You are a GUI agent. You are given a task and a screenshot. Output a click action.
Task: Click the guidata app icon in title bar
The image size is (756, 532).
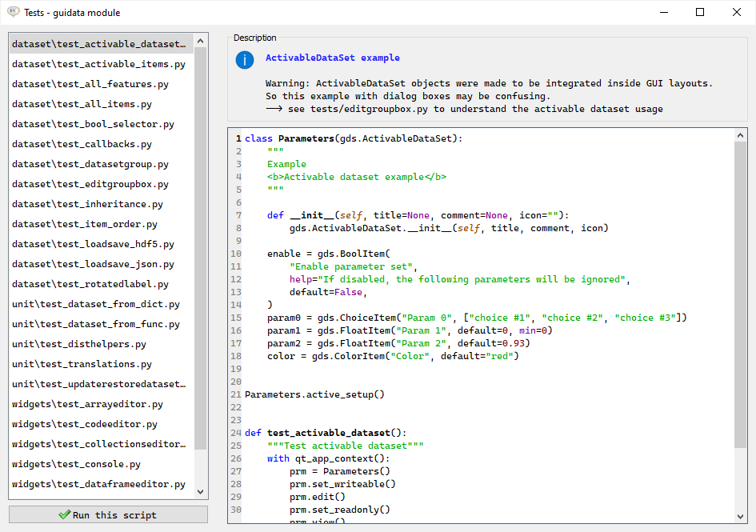click(x=13, y=12)
